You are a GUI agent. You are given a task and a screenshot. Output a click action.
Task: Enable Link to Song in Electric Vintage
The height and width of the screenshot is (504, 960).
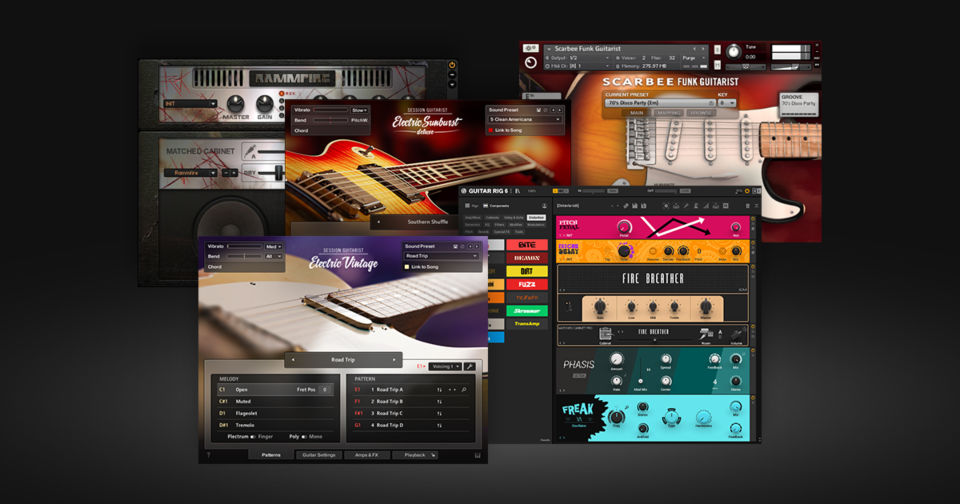click(408, 267)
